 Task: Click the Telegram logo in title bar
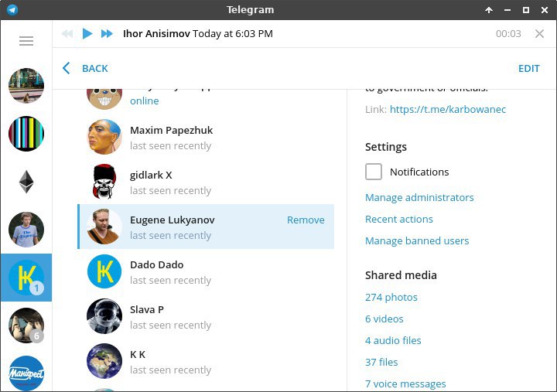[x=12, y=9]
